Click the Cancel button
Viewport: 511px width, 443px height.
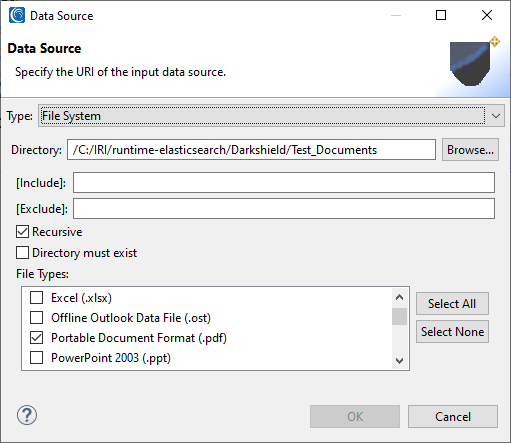point(453,417)
